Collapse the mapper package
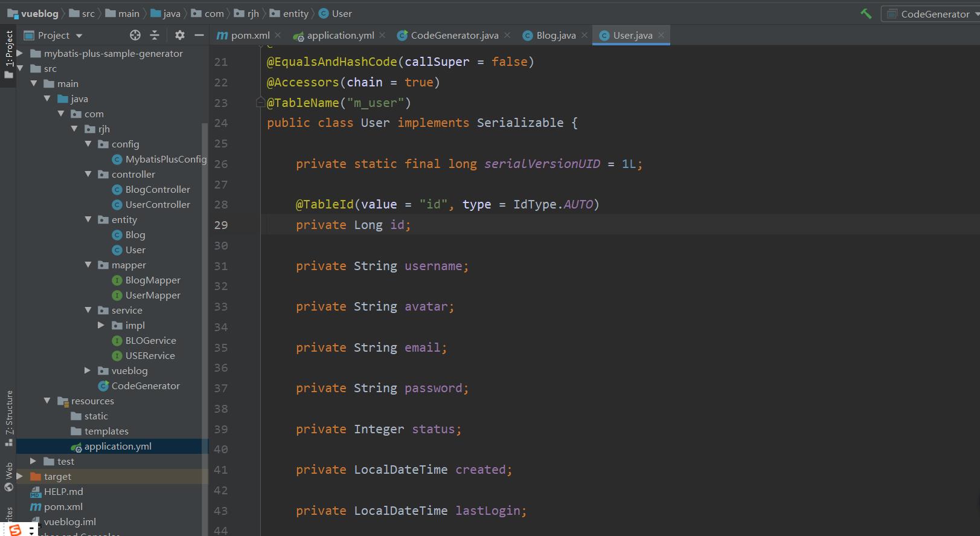 point(88,265)
